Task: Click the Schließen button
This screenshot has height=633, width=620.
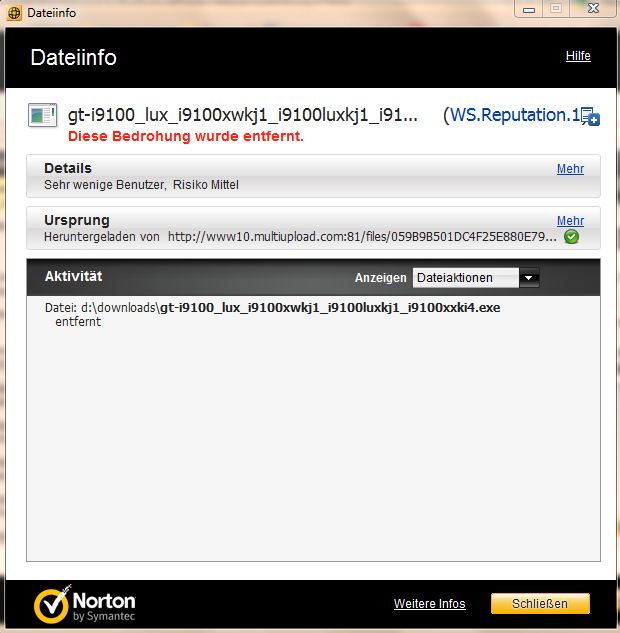Action: pos(540,604)
